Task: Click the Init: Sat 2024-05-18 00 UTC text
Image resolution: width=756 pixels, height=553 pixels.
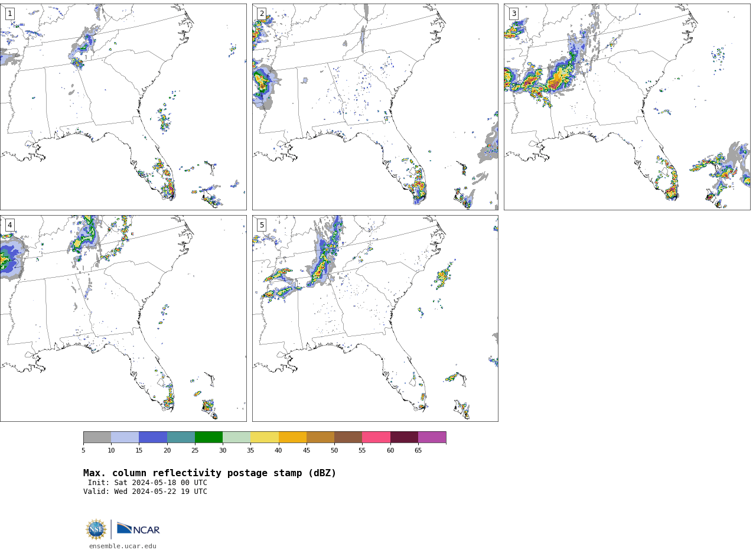Action: coord(148,483)
